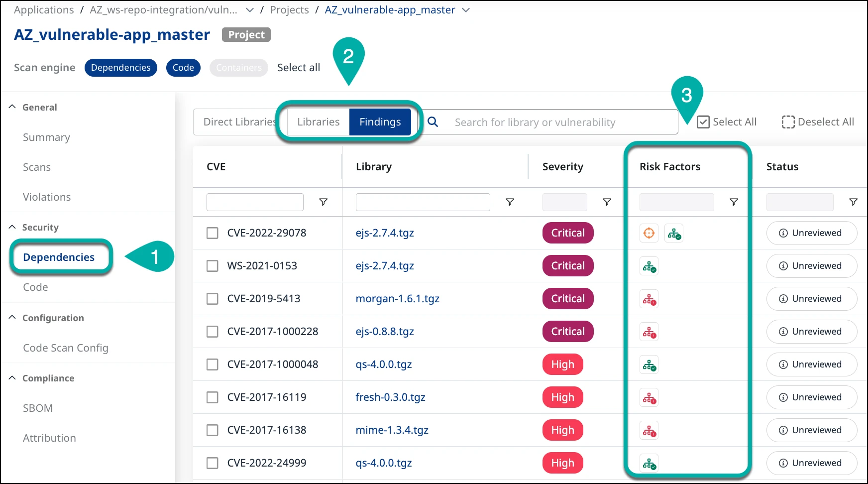Enable the Select All checkbox

[x=703, y=121]
